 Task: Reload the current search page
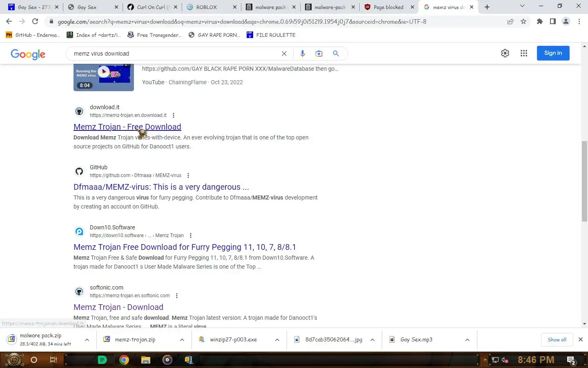35,22
